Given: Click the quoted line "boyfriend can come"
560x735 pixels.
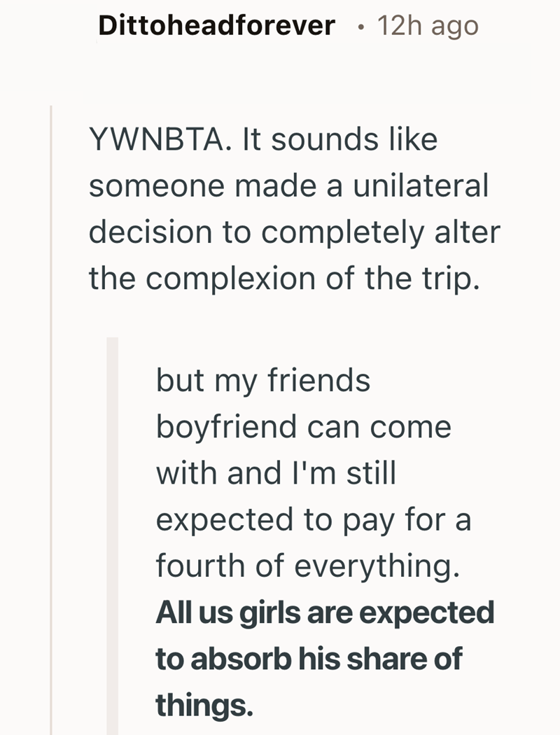Looking at the screenshot, I should [303, 428].
